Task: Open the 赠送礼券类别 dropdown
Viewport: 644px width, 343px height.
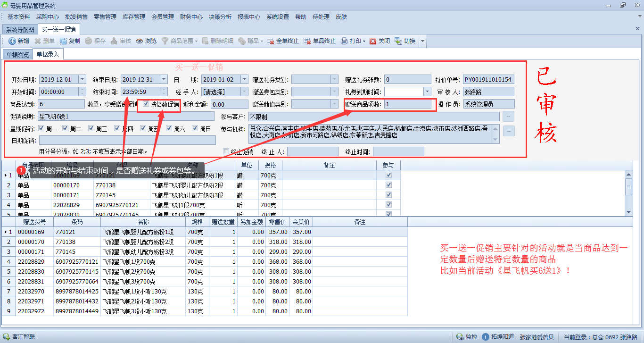Action: pos(334,79)
